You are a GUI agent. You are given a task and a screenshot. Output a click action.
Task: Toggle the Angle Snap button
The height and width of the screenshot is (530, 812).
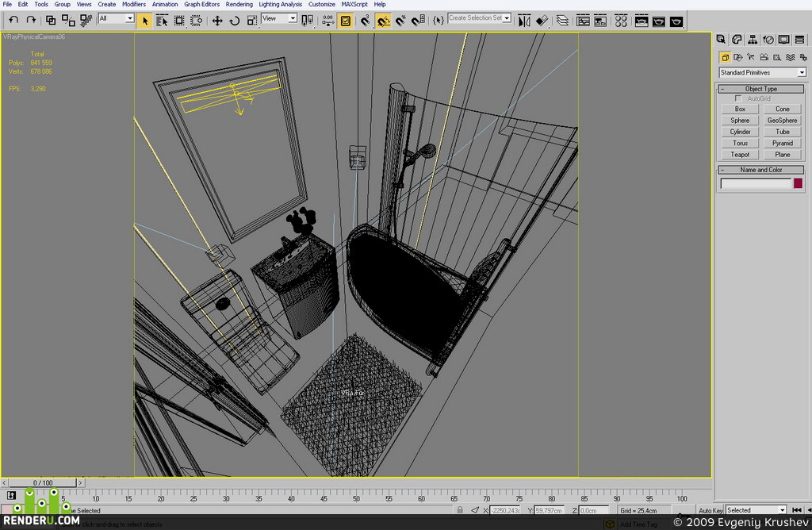383,21
